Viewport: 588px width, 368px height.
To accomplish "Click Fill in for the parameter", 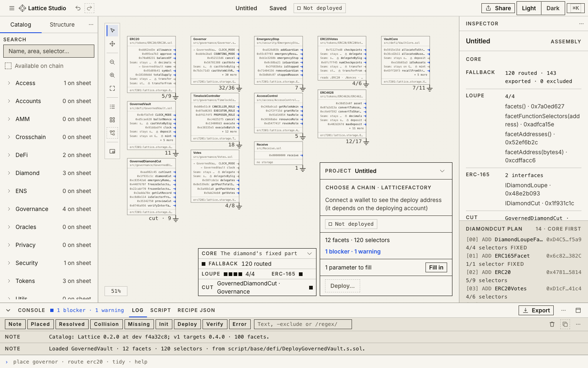I will [436, 267].
